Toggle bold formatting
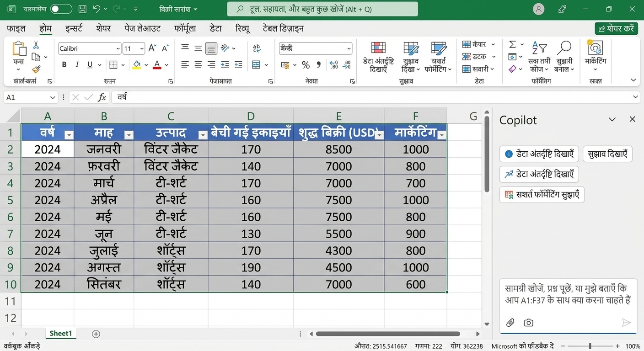Screen dimensions: 644x351 64,65
